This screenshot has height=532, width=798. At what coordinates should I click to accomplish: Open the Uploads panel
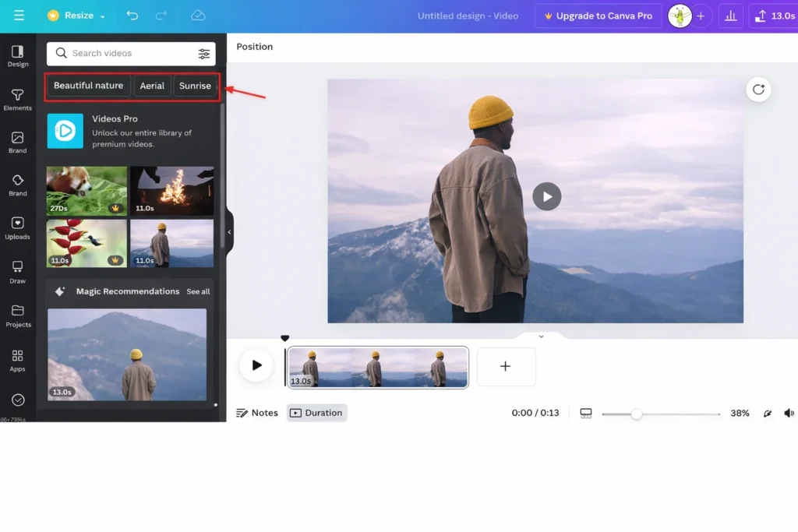pos(18,227)
